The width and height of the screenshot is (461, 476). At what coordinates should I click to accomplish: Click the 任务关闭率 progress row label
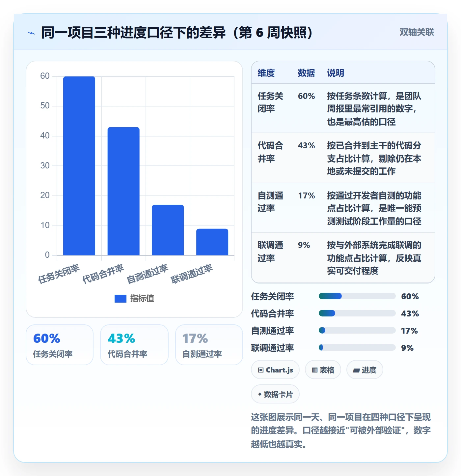(x=272, y=296)
